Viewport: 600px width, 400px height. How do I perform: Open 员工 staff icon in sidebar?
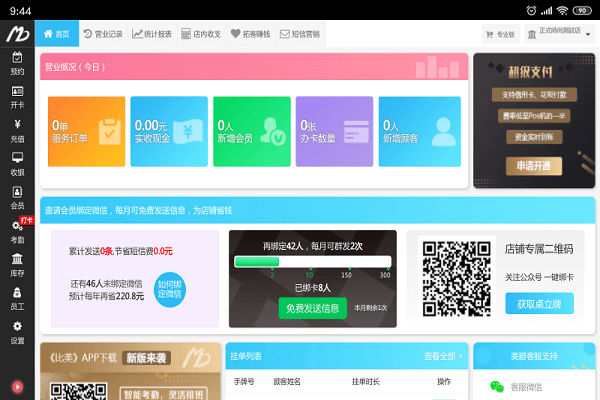coord(17,298)
